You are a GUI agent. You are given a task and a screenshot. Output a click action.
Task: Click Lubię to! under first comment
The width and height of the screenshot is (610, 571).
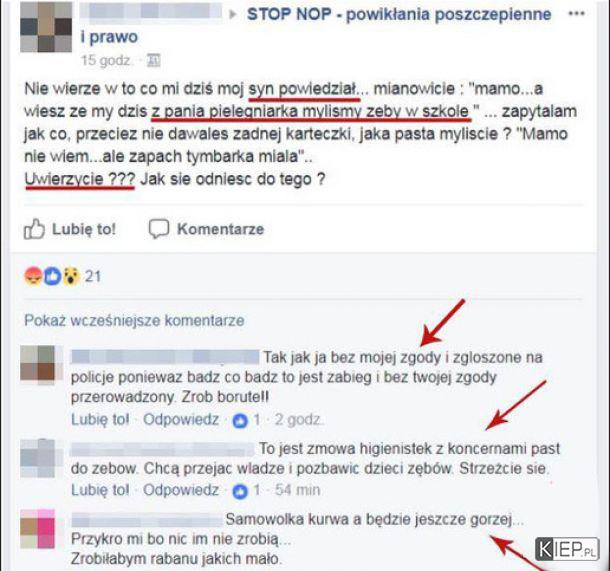click(x=100, y=419)
